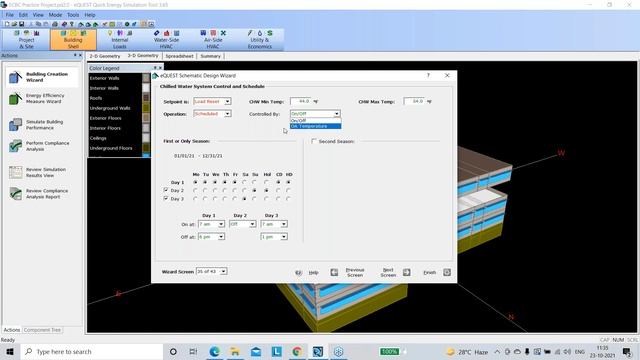This screenshot has width=640, height=360.
Task: Open the Internal Loads module
Action: (120, 40)
